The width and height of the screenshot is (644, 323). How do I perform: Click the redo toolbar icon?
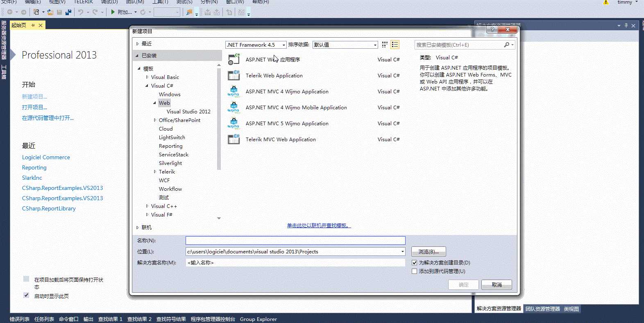95,12
